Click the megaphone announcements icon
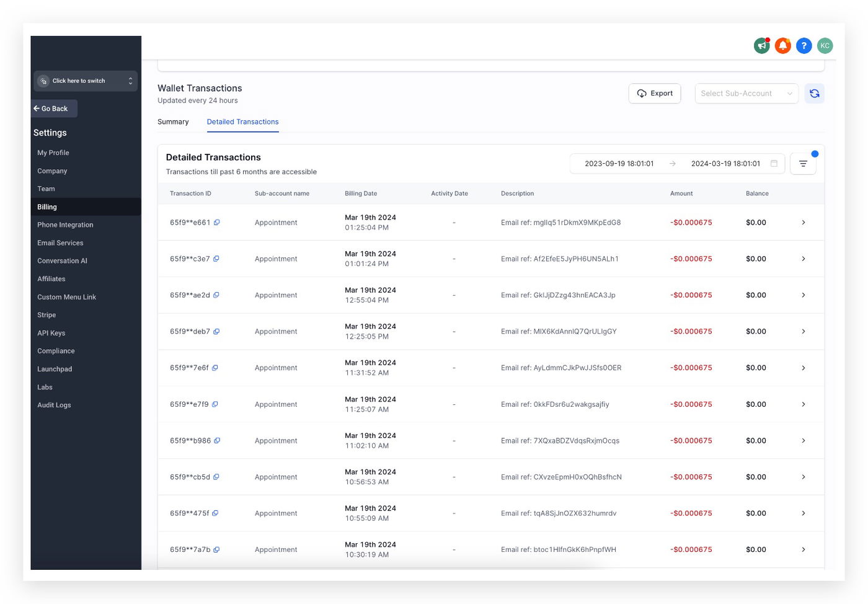Screen dimensions: 868x604 tap(761, 46)
